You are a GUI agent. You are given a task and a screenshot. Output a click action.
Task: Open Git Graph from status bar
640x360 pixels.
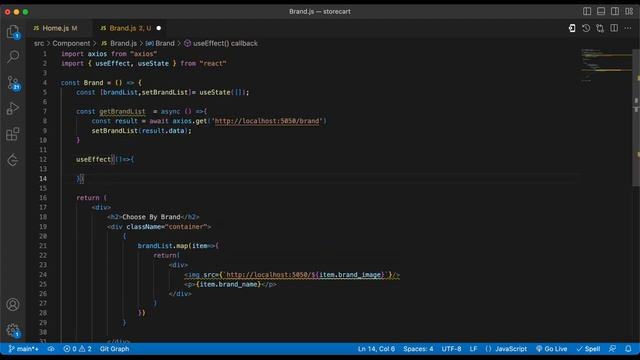(x=114, y=349)
